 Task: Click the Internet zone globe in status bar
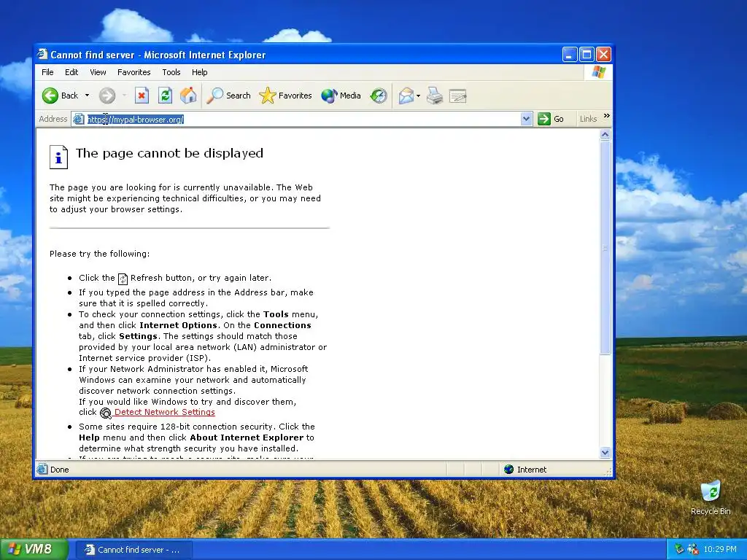coord(508,470)
